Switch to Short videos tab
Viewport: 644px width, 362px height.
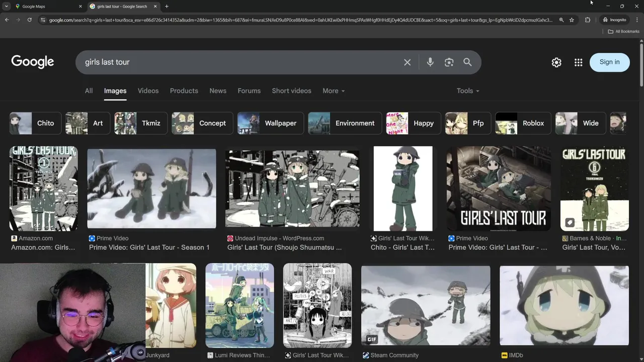(291, 91)
